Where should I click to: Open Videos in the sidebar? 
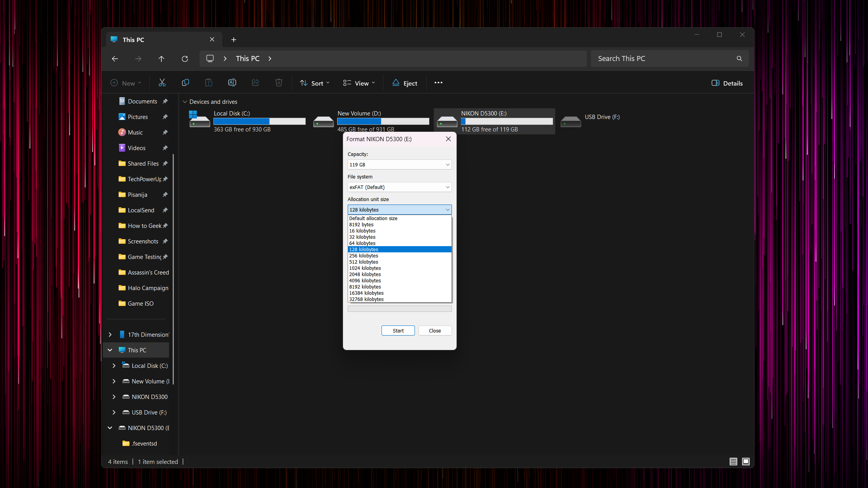pos(136,148)
